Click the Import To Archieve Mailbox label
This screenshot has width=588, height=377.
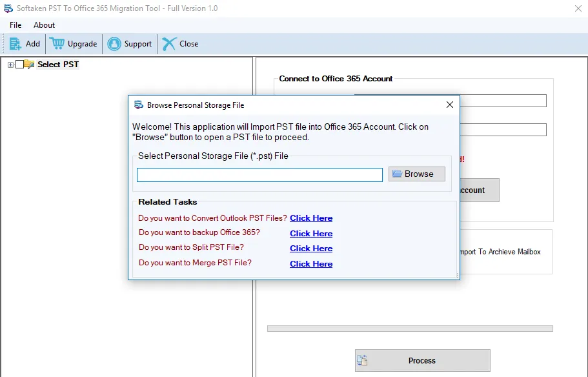point(500,252)
